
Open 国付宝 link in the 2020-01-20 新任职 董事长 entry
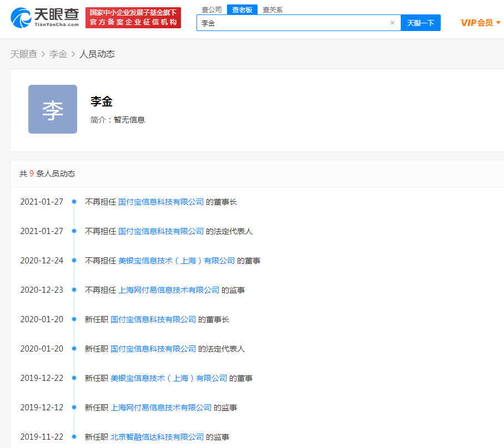153,319
